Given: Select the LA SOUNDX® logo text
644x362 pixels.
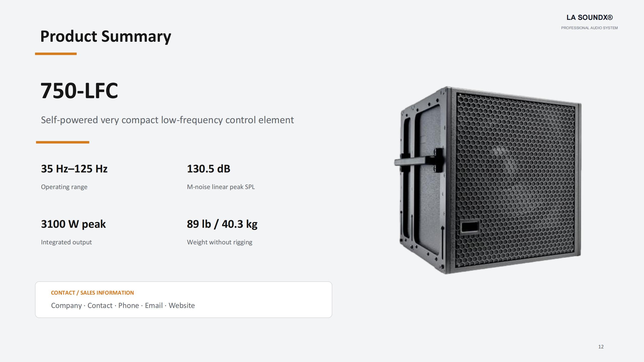Looking at the screenshot, I should pyautogui.click(x=589, y=17).
